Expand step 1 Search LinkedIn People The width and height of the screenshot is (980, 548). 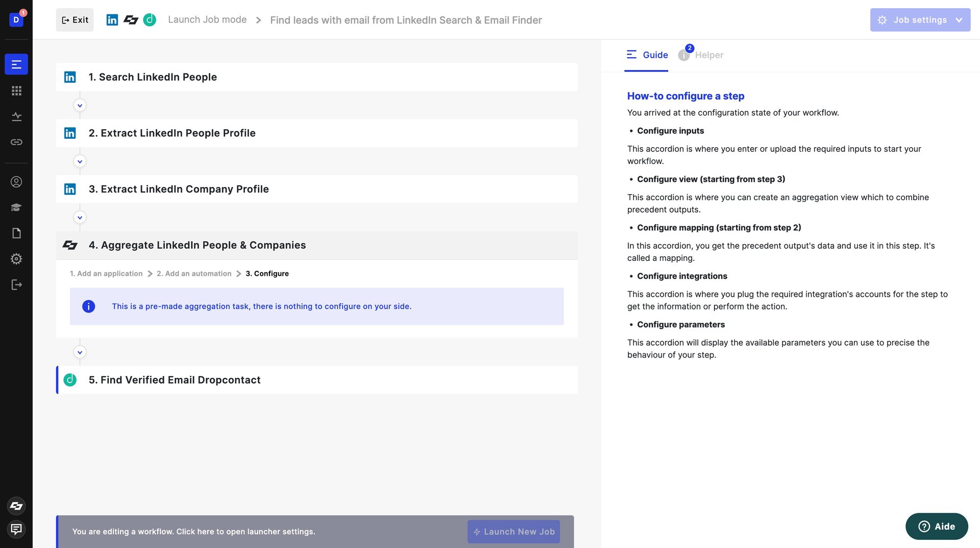[x=317, y=77]
